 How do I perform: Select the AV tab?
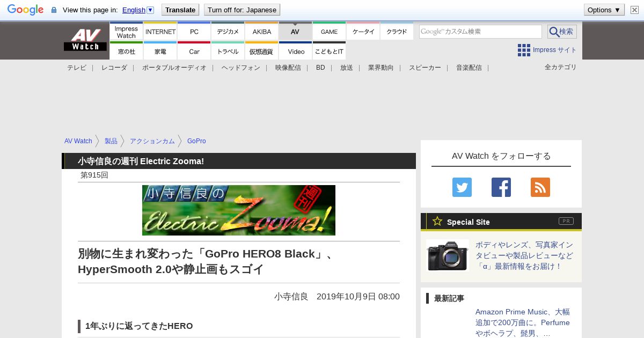tap(295, 32)
